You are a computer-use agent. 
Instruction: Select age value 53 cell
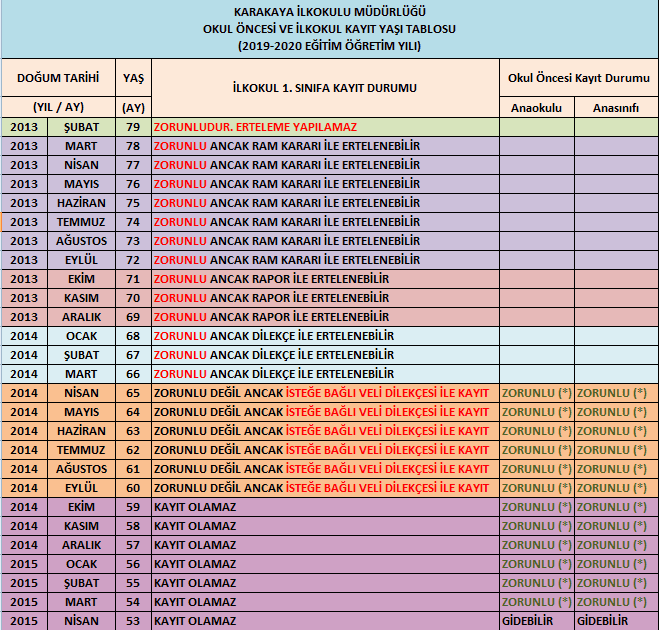[133, 621]
